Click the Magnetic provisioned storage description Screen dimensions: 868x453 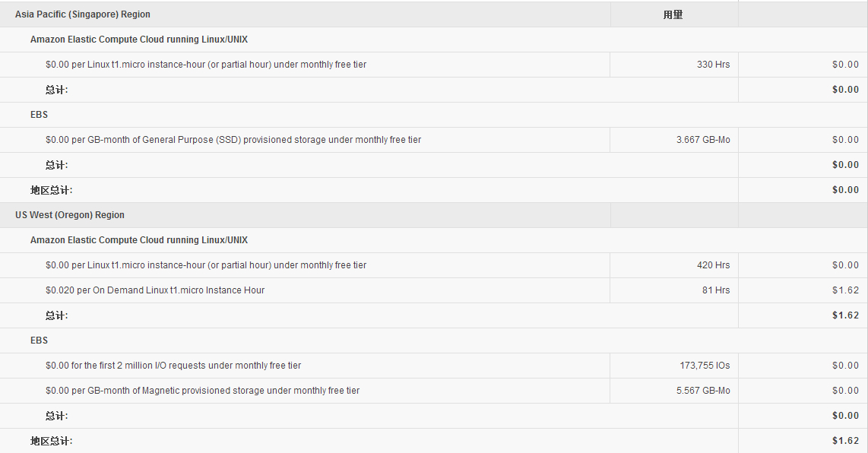tap(203, 391)
